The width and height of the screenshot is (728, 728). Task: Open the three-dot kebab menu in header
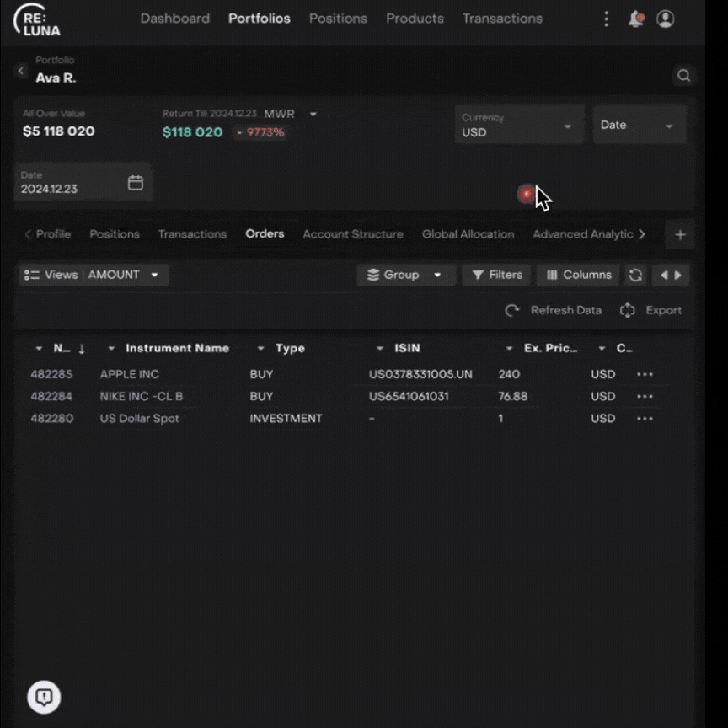606,19
